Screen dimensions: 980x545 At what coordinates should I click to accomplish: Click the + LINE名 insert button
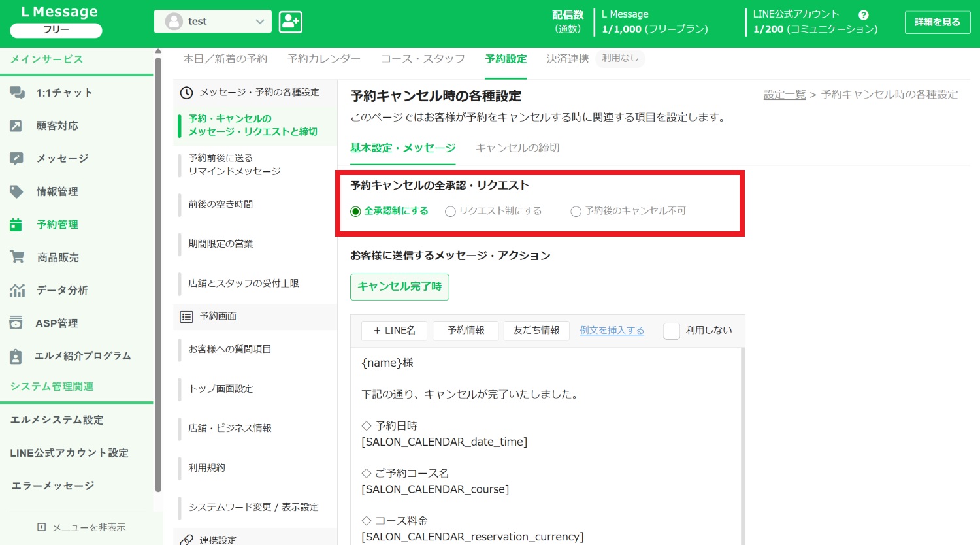(394, 331)
